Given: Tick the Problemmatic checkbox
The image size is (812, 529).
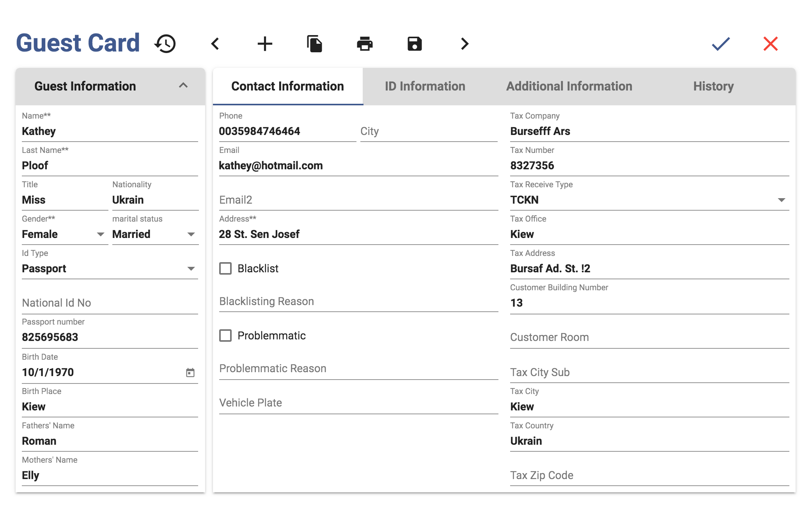Looking at the screenshot, I should (225, 336).
